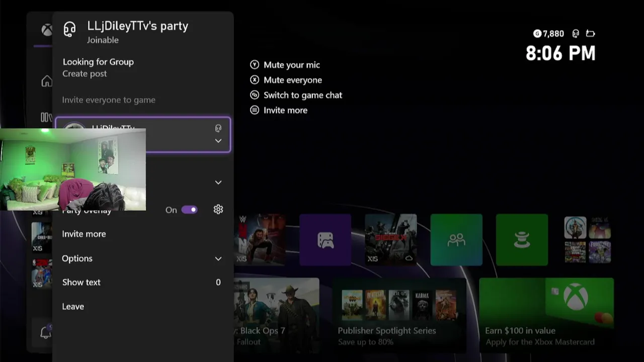The height and width of the screenshot is (362, 644).
Task: Open the notifications bell icon
Action: click(x=45, y=332)
